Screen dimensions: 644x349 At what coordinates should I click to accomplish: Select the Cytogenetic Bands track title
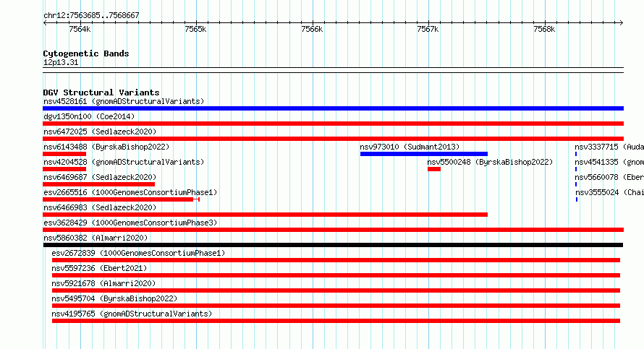click(86, 53)
